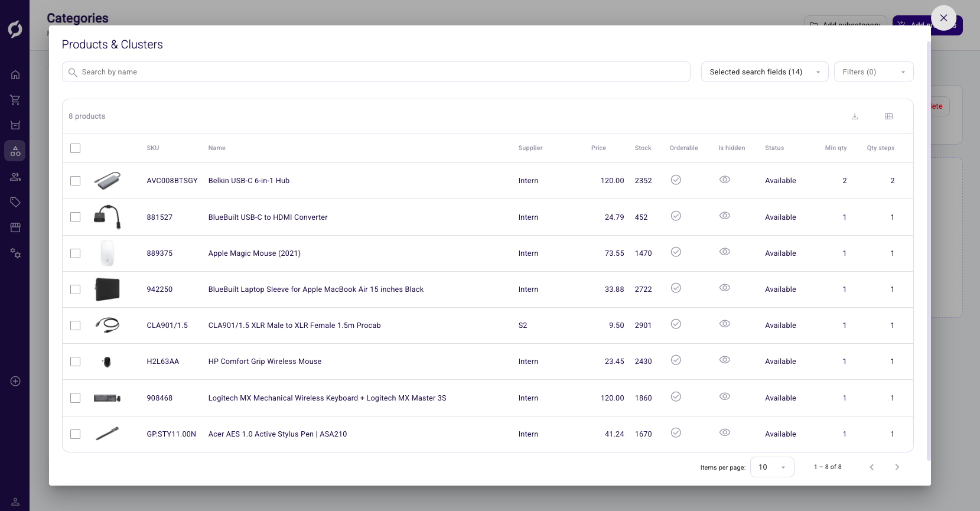Click the search magnifier icon
The image size is (980, 511).
tap(73, 72)
